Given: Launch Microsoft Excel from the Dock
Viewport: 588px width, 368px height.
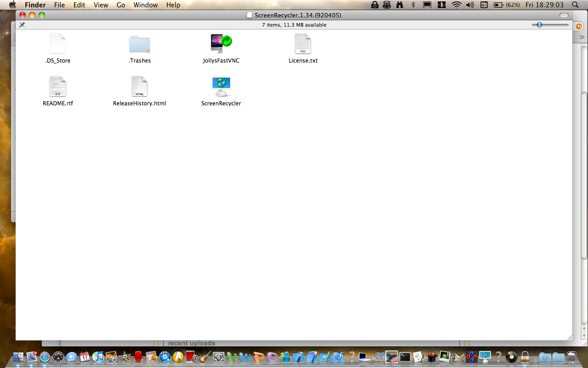Looking at the screenshot, I should coord(232,356).
